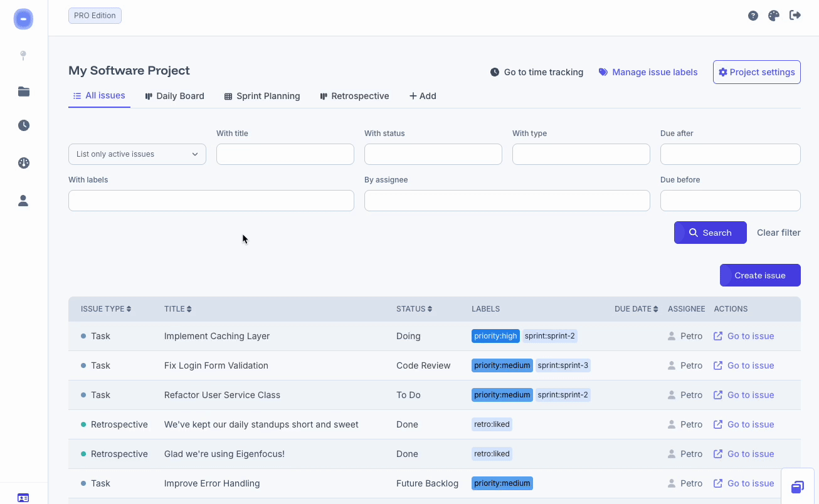
Task: Switch to the Daily Board tab
Action: (174, 96)
